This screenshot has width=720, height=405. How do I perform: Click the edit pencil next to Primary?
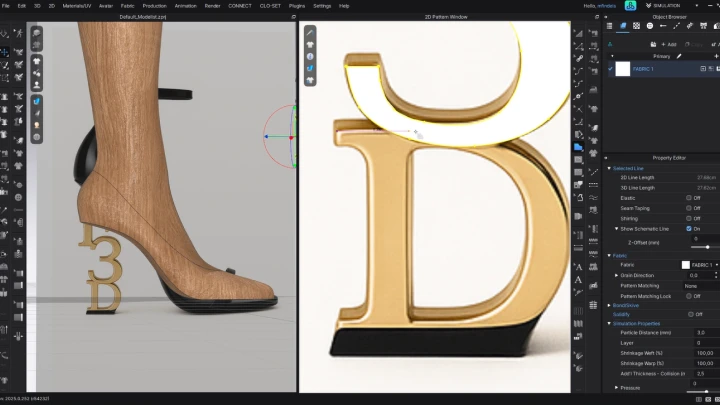tap(679, 56)
